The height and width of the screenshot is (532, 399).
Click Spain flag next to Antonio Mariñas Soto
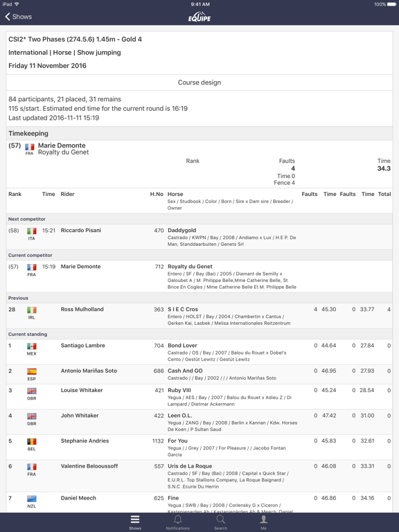coord(32,371)
